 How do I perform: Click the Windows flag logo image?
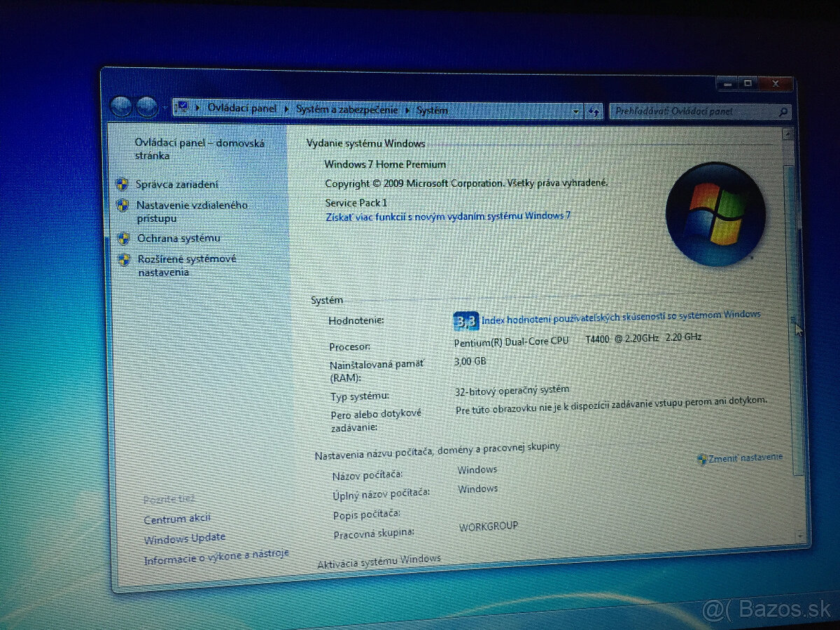tap(715, 213)
